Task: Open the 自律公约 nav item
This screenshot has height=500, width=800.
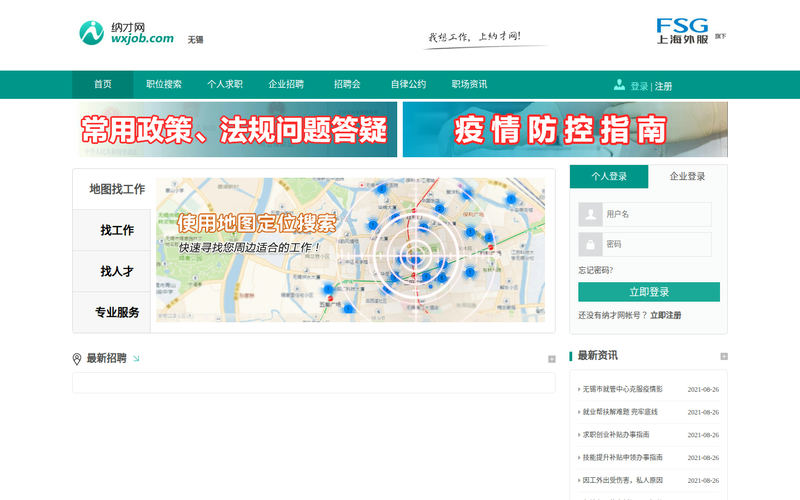Action: (x=408, y=84)
